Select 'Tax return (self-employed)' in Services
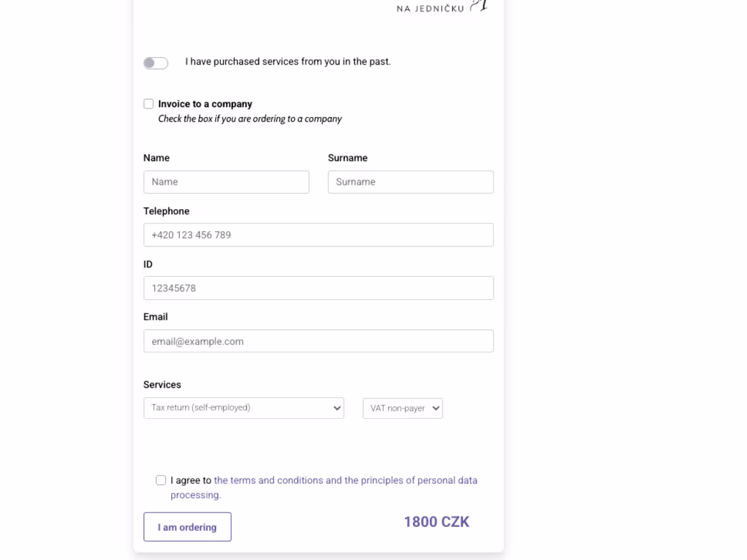Screen dimensions: 747x560 pyautogui.click(x=243, y=408)
